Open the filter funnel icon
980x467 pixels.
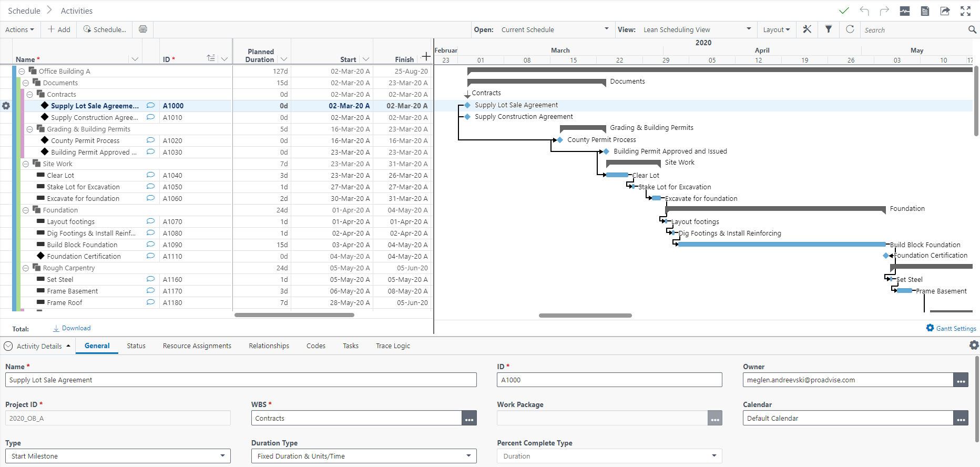click(x=829, y=29)
